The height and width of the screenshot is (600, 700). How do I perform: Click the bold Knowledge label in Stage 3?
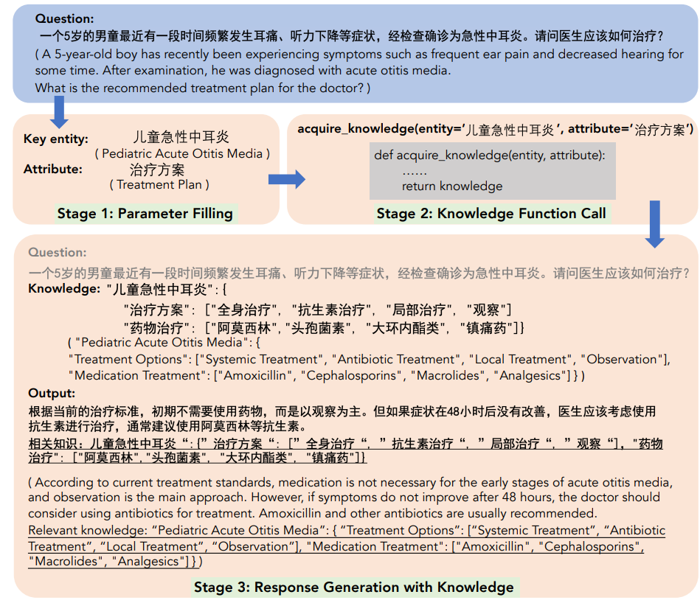[63, 289]
